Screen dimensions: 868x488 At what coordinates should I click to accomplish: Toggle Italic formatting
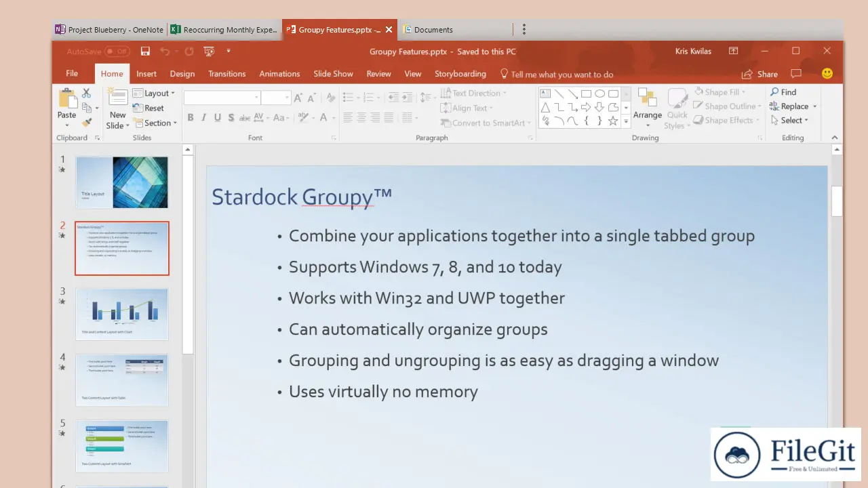204,118
